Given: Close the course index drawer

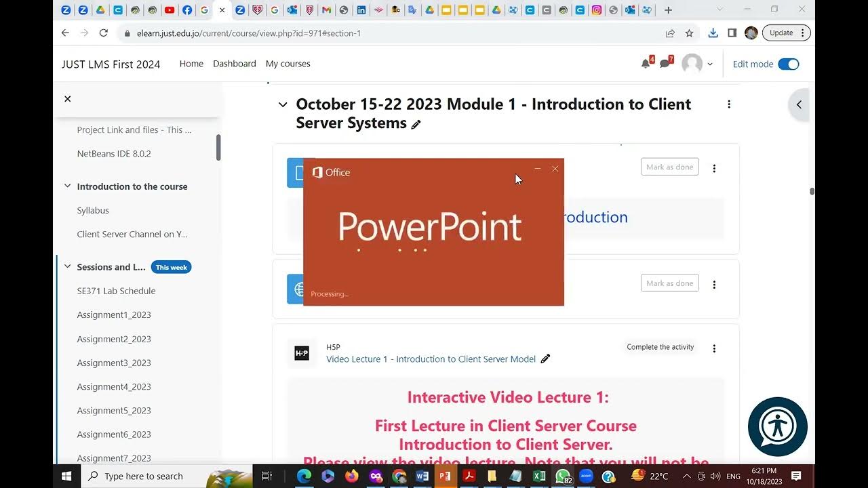Looking at the screenshot, I should tap(68, 99).
